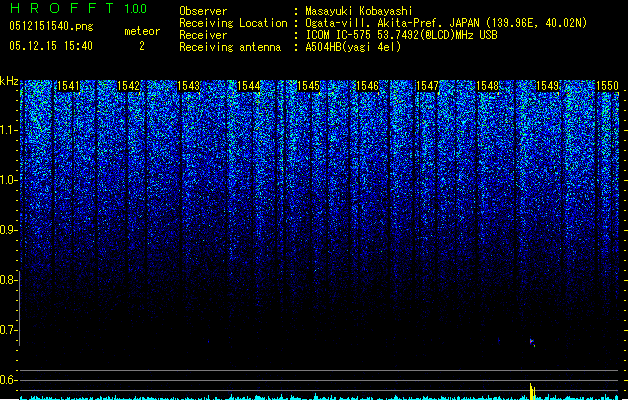This screenshot has height=400, width=629.
Task: Click the 1548 time marker
Action: point(487,86)
